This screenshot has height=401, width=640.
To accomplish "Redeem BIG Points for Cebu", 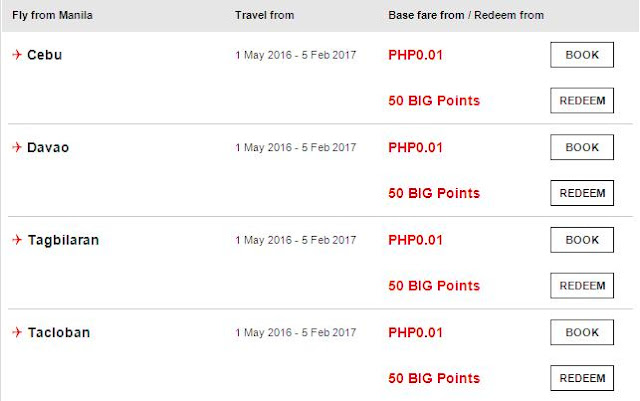I will 582,101.
